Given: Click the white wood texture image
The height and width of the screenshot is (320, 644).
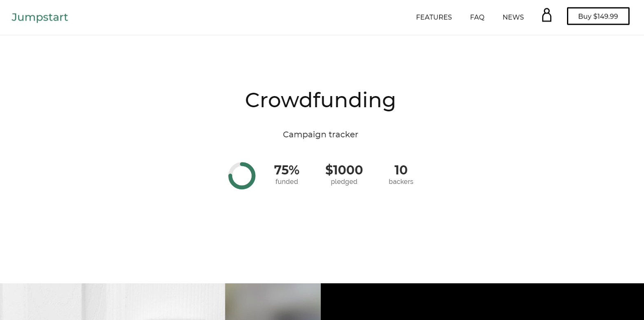Looking at the screenshot, I should (112, 301).
